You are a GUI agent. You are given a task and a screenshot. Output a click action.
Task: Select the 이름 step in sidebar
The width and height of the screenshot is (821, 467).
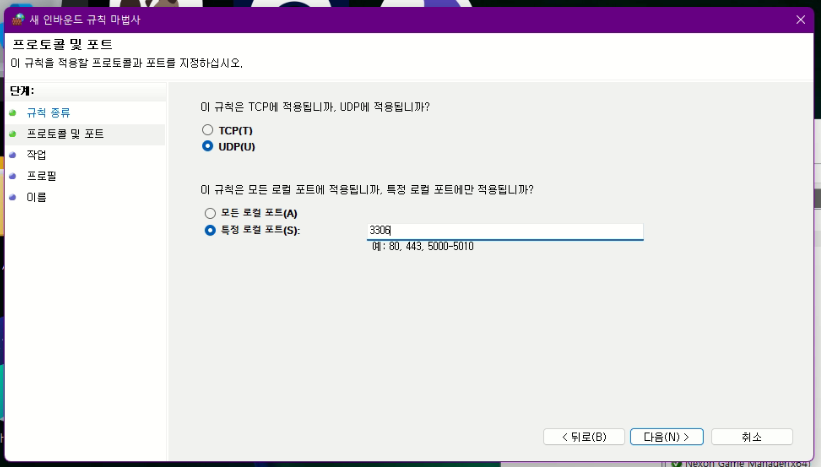[36, 197]
